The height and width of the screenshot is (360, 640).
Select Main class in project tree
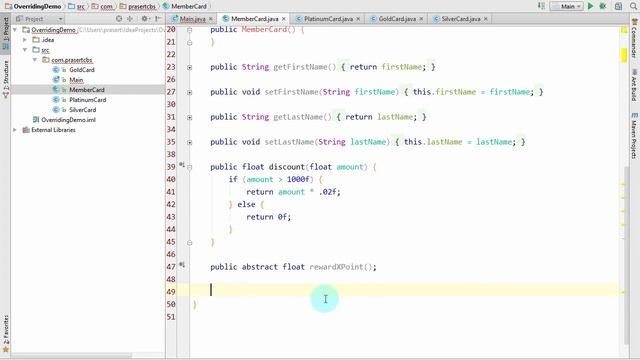point(76,80)
